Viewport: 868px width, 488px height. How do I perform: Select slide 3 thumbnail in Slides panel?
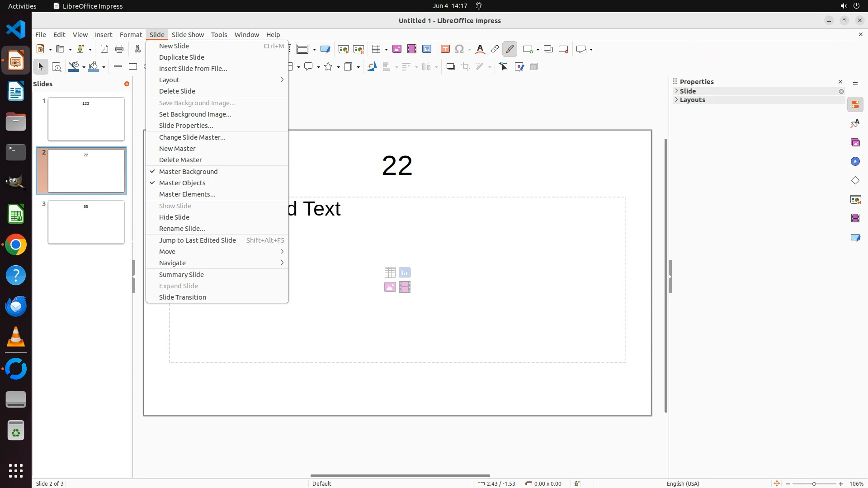click(x=86, y=222)
